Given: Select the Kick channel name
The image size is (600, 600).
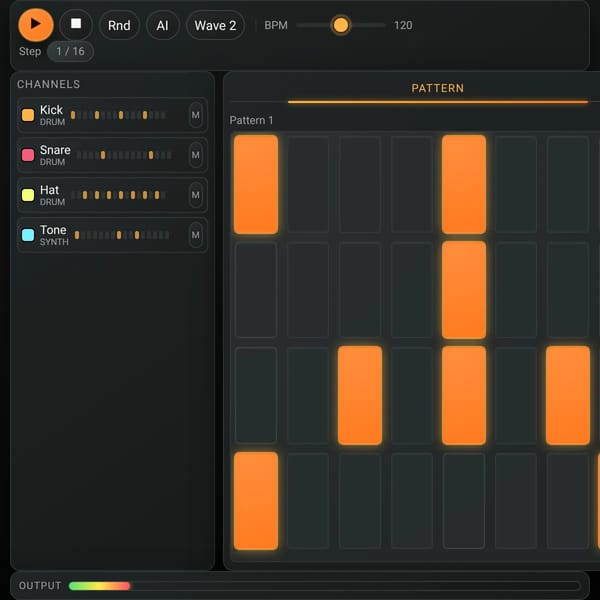Looking at the screenshot, I should (51, 110).
